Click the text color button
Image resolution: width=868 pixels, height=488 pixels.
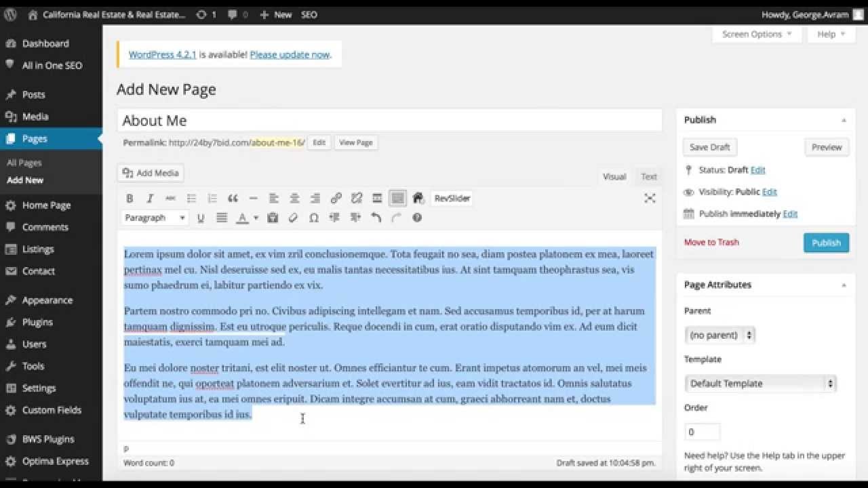click(x=242, y=218)
